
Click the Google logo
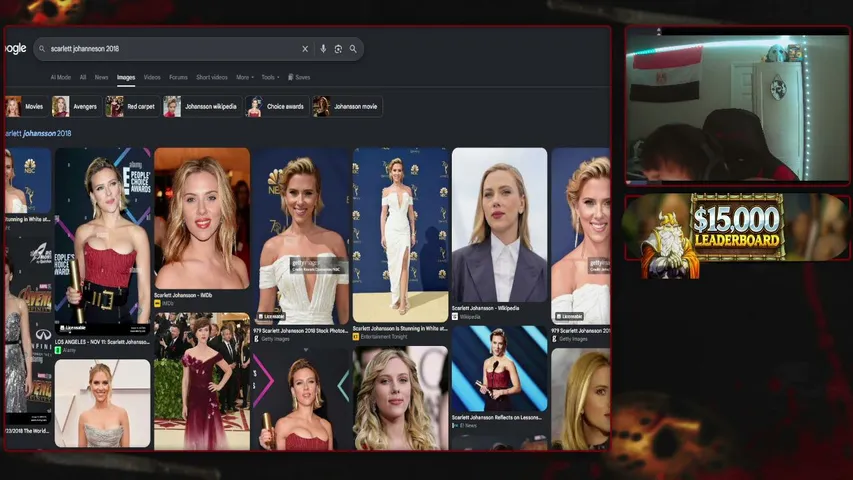[15, 48]
